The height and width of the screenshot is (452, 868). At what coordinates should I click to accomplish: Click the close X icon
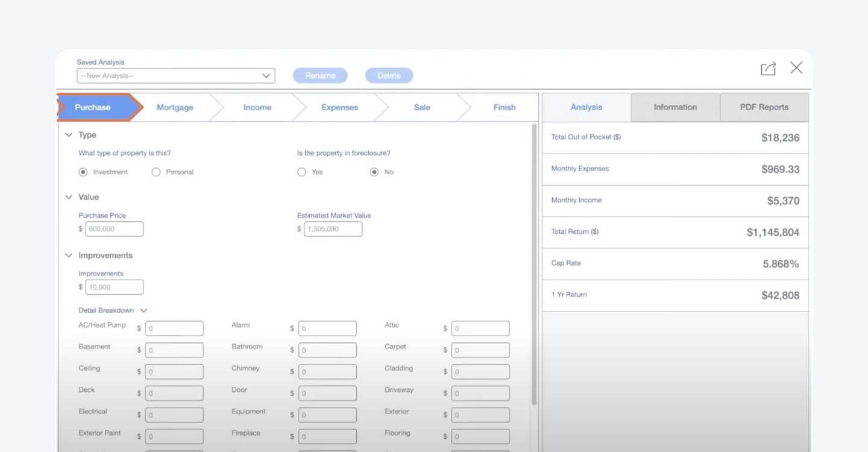point(796,67)
